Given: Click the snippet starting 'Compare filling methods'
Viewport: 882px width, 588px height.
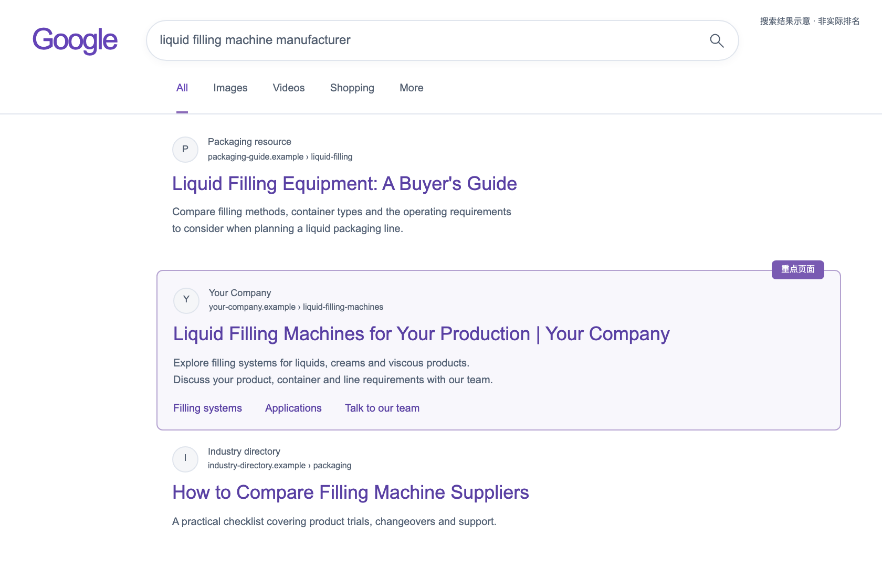Looking at the screenshot, I should [x=342, y=220].
